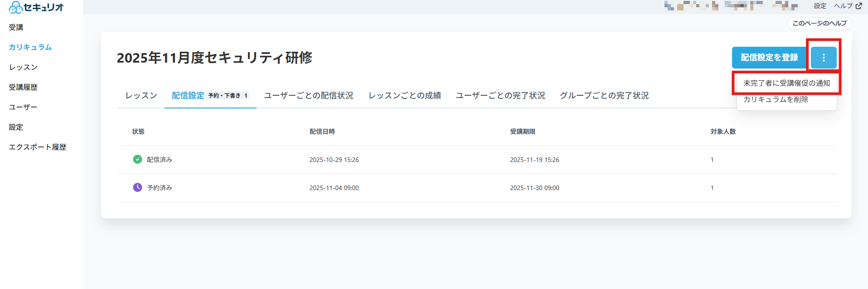The width and height of the screenshot is (868, 289).
Task: Go to 受講 in the sidebar
Action: 16,27
